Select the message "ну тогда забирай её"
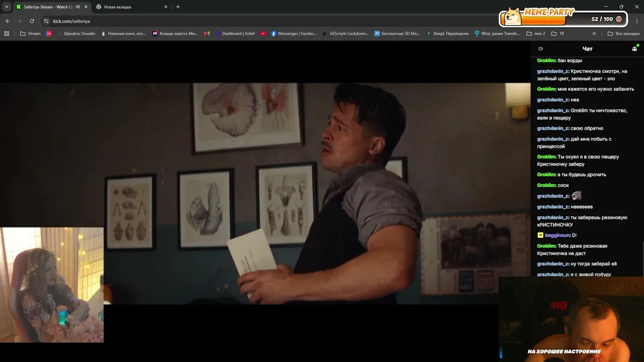The image size is (644, 362). (x=577, y=264)
